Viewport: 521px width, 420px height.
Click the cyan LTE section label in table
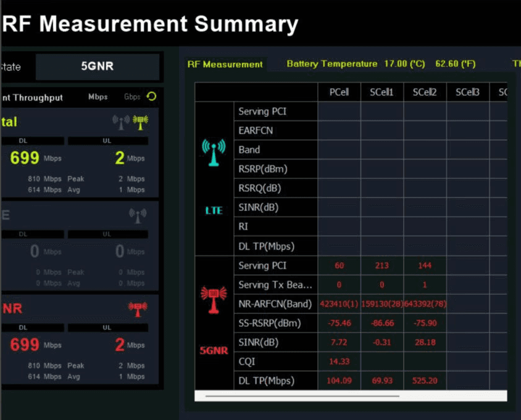[214, 210]
